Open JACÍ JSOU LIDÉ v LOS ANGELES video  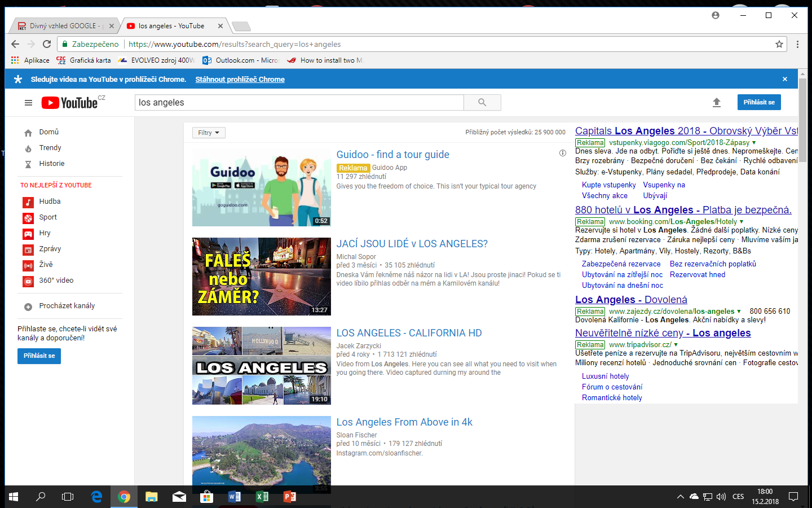tap(412, 244)
